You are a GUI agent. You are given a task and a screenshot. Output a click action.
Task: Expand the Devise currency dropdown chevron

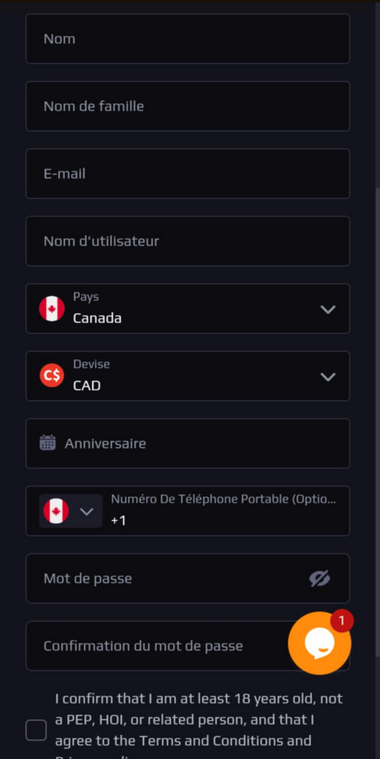point(328,377)
